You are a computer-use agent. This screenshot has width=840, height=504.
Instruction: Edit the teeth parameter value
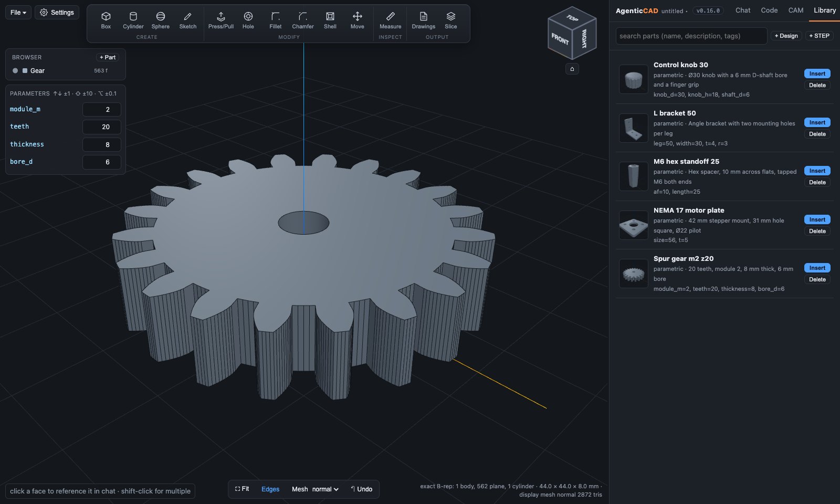(102, 127)
